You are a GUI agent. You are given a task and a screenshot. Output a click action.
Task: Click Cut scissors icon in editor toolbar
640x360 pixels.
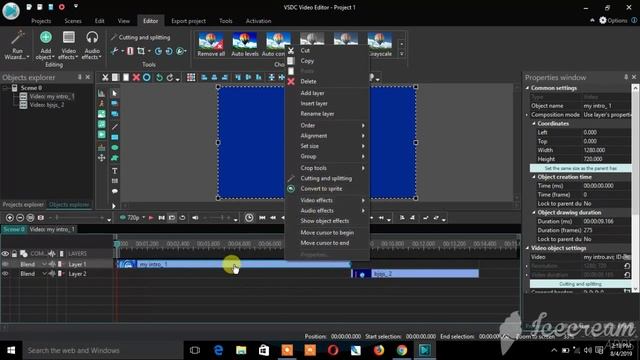click(x=105, y=78)
